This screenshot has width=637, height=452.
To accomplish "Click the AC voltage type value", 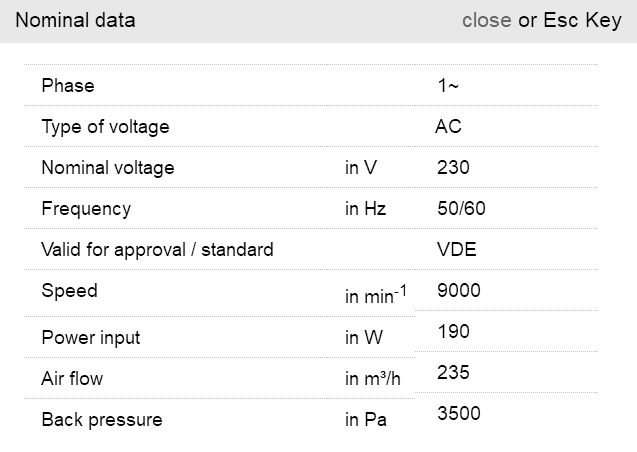I will coord(448,127).
